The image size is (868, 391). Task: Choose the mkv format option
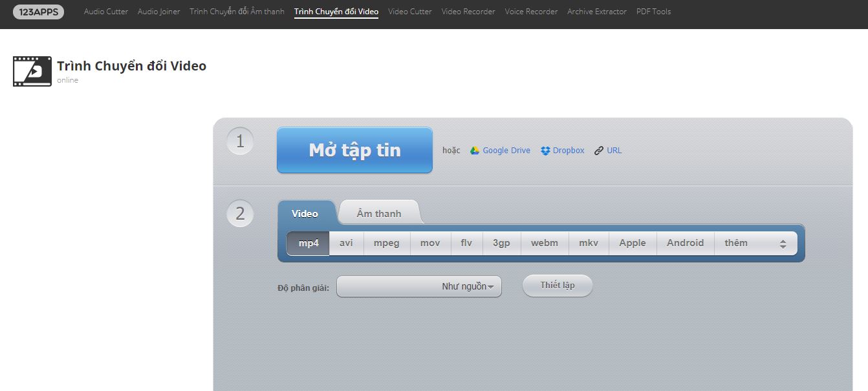pyautogui.click(x=589, y=243)
